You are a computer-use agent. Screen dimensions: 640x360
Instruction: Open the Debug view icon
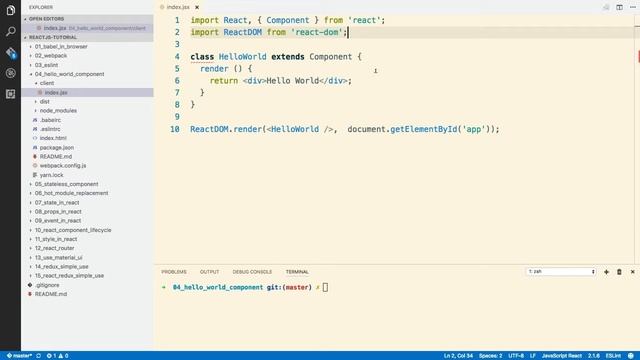[11, 73]
